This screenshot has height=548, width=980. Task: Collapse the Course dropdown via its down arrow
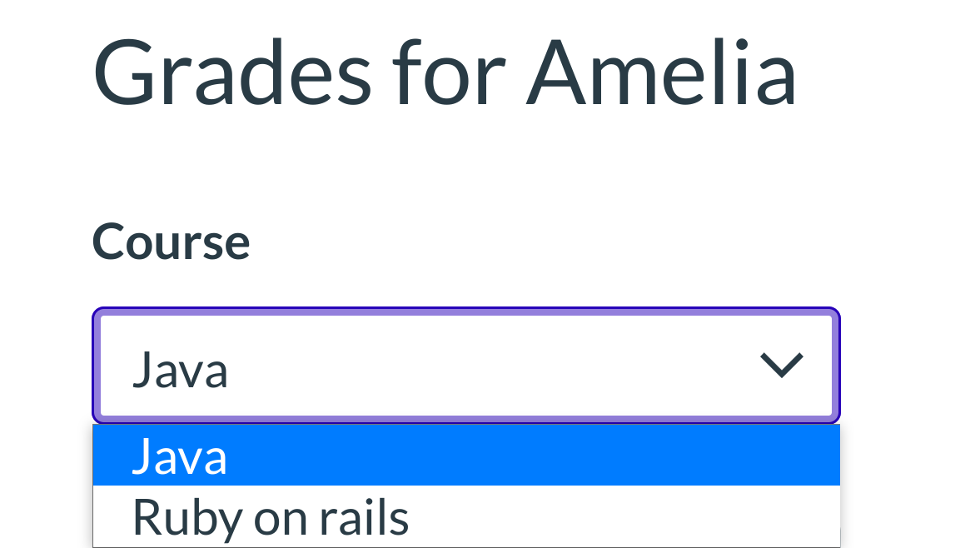782,366
